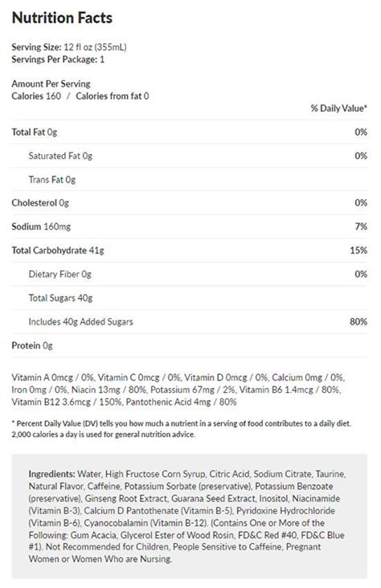Click the Protein 0g row
Screen dimensions: 381x588
(189, 345)
